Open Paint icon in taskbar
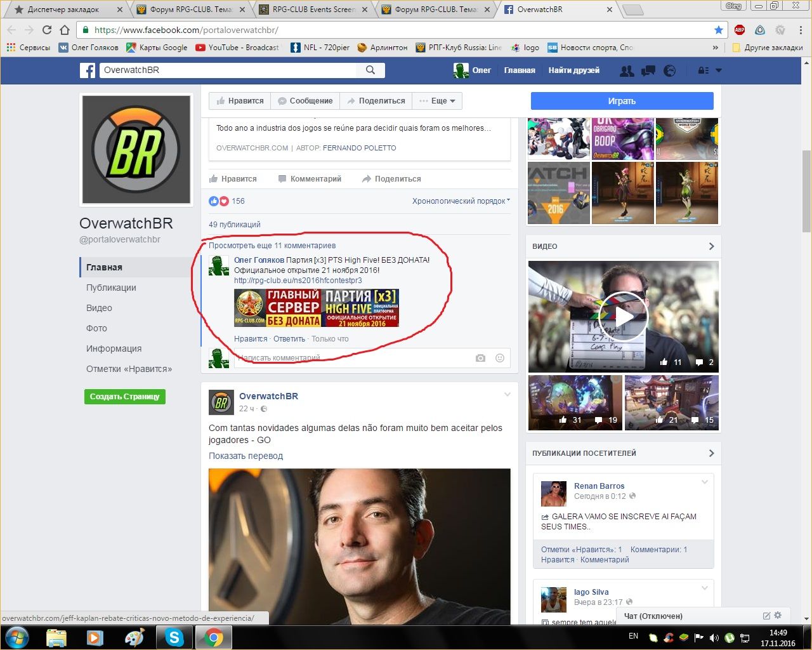The image size is (812, 650). [134, 637]
